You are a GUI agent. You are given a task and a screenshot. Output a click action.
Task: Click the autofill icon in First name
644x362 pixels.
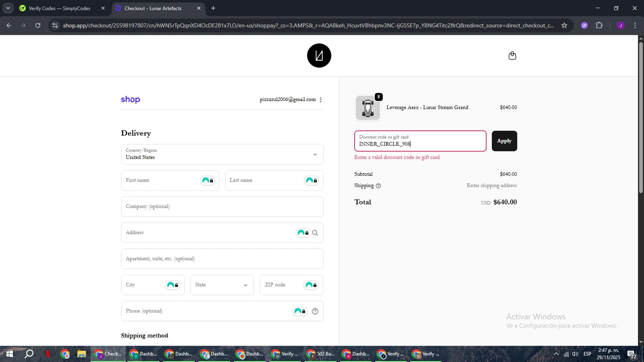(208, 181)
